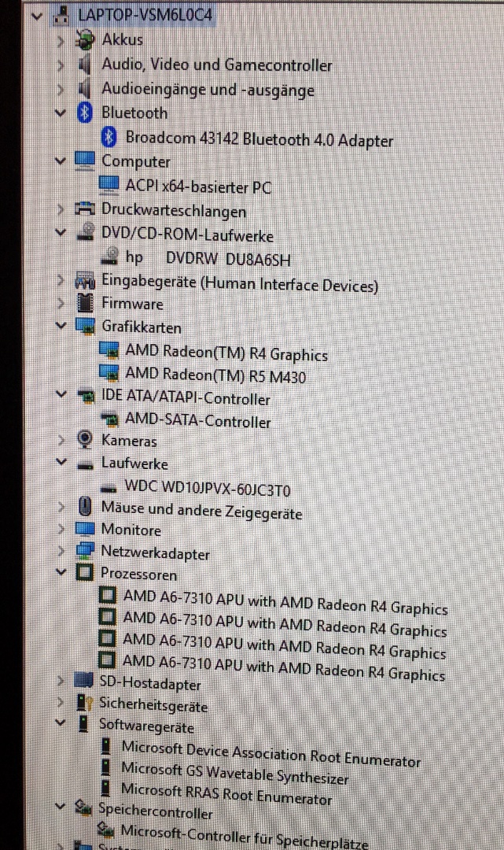Click the Firmware category icon
This screenshot has height=850, width=504.
coord(85,303)
